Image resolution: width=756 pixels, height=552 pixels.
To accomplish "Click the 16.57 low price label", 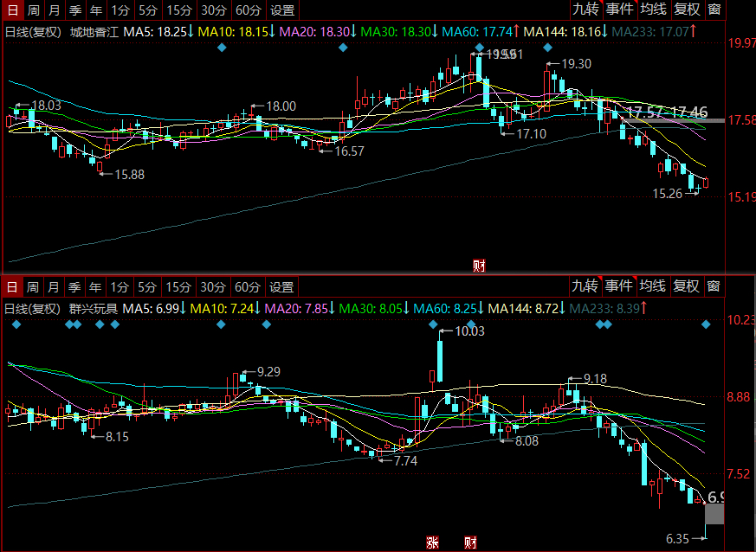I will pyautogui.click(x=350, y=151).
